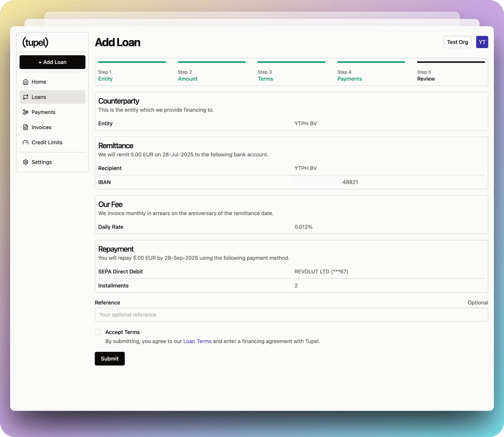
Task: Click the tupel logo
Action: [35, 42]
